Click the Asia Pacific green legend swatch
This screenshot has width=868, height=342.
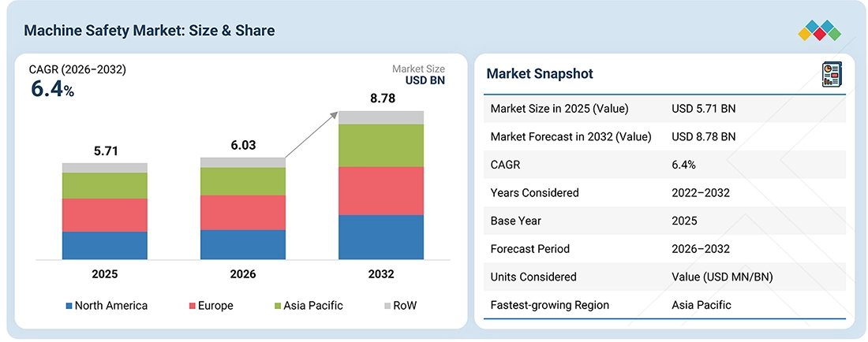click(x=278, y=306)
